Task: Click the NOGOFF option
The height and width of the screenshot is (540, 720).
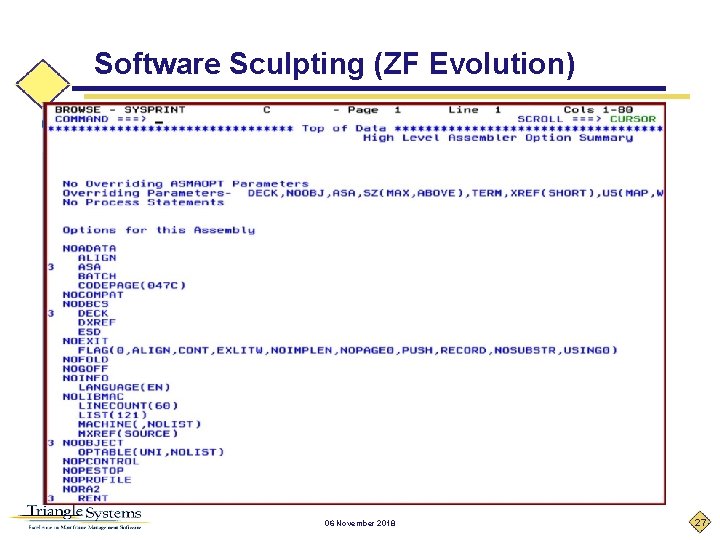Action: [x=85, y=369]
